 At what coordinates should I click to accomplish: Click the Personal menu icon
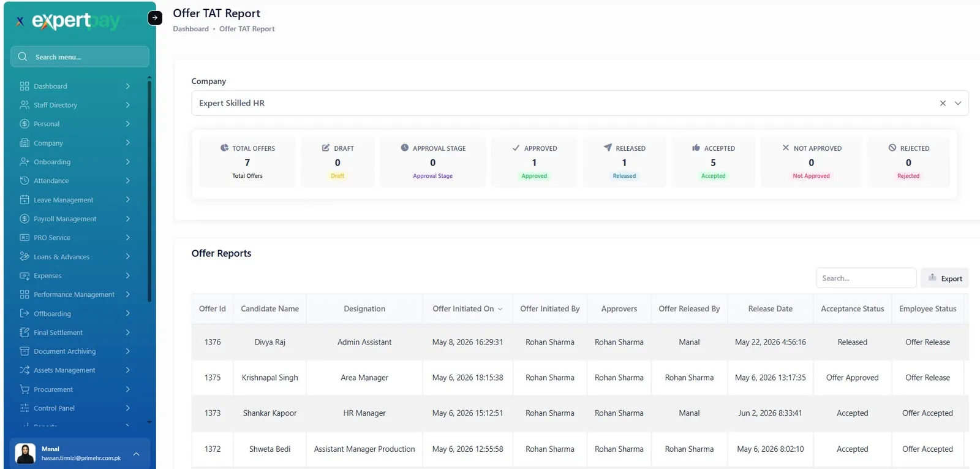point(24,124)
